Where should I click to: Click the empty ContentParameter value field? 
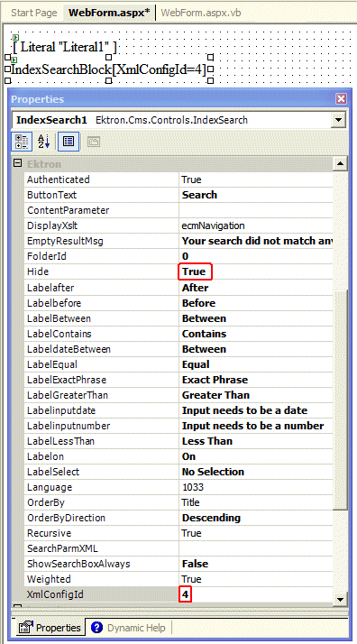256,210
